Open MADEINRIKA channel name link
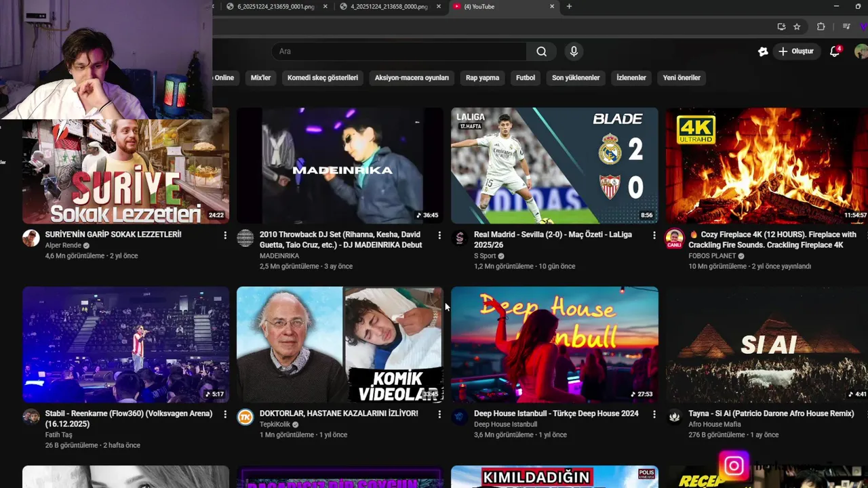Image resolution: width=868 pixels, height=488 pixels. 279,256
